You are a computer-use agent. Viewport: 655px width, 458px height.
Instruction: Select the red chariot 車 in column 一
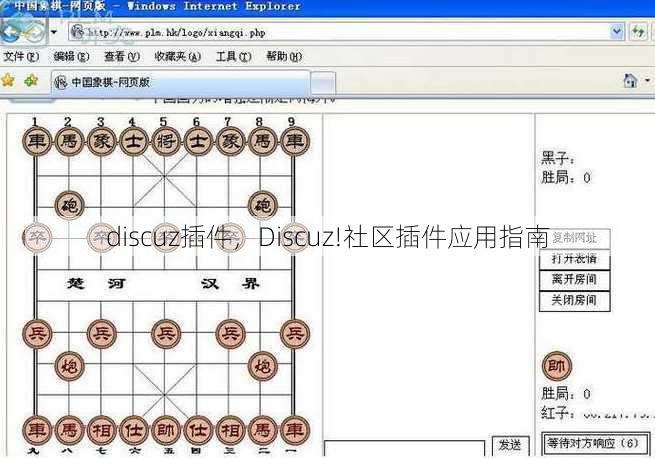[x=295, y=430]
